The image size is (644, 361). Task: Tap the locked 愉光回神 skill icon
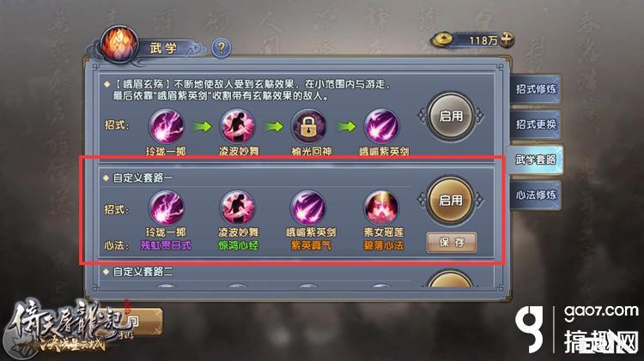tap(309, 126)
